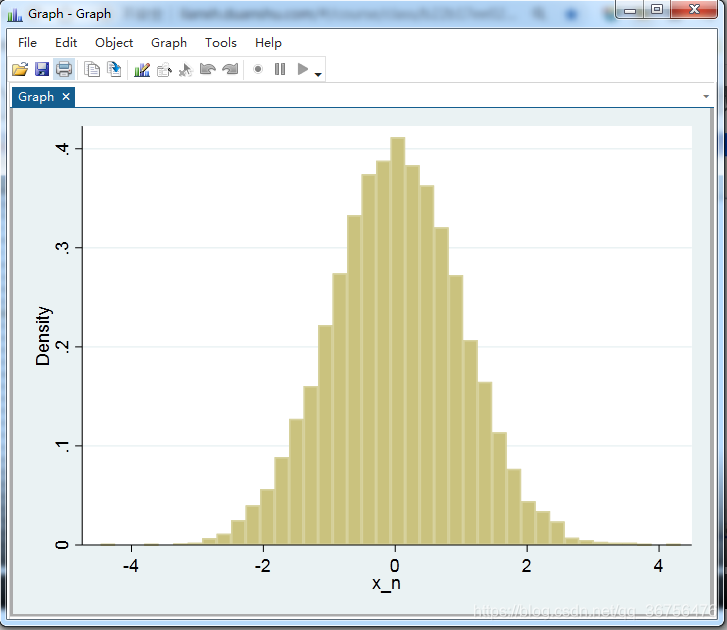Undo the last graph edit
This screenshot has height=630, width=727.
point(207,70)
